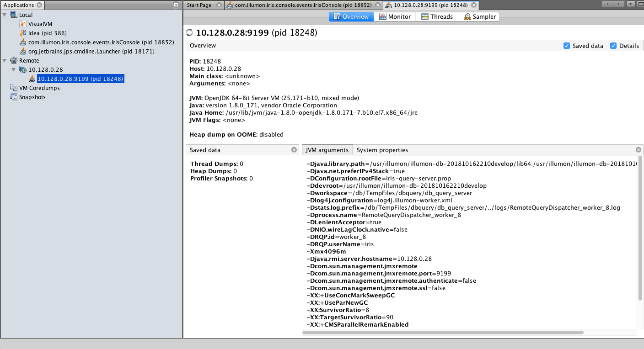Screen dimensions: 644x349
Task: Click the Profiler Snapshots: 0 entry
Action: tap(221, 178)
